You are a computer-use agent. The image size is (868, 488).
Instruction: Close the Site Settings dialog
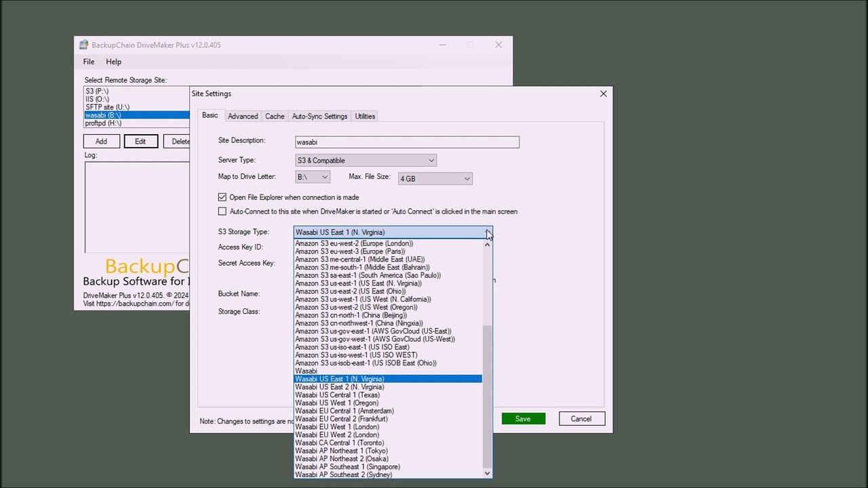tap(603, 94)
